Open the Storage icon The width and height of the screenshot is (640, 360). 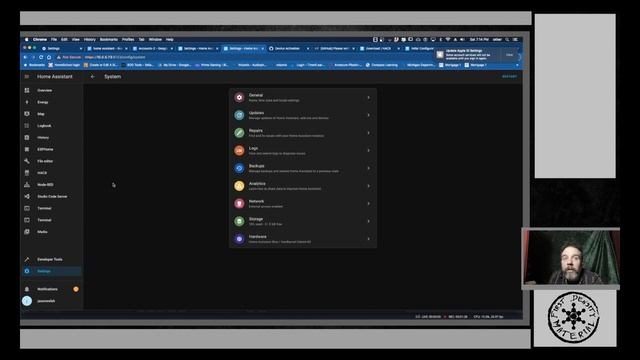[240, 221]
